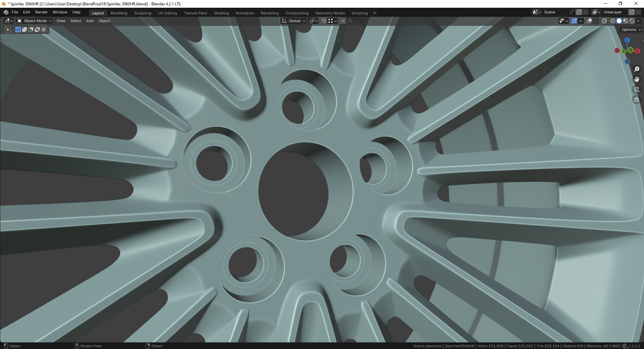Click the new Scene copy icon
The width and height of the screenshot is (644, 349).
tap(579, 12)
